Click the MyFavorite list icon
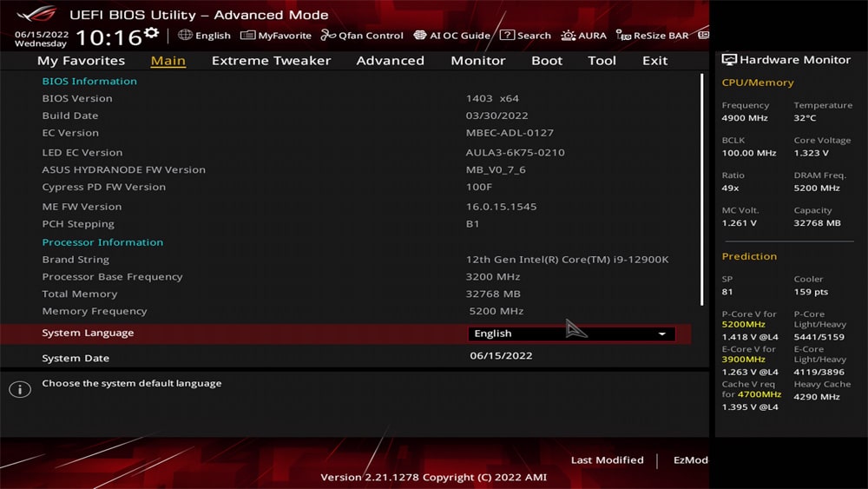 click(247, 35)
